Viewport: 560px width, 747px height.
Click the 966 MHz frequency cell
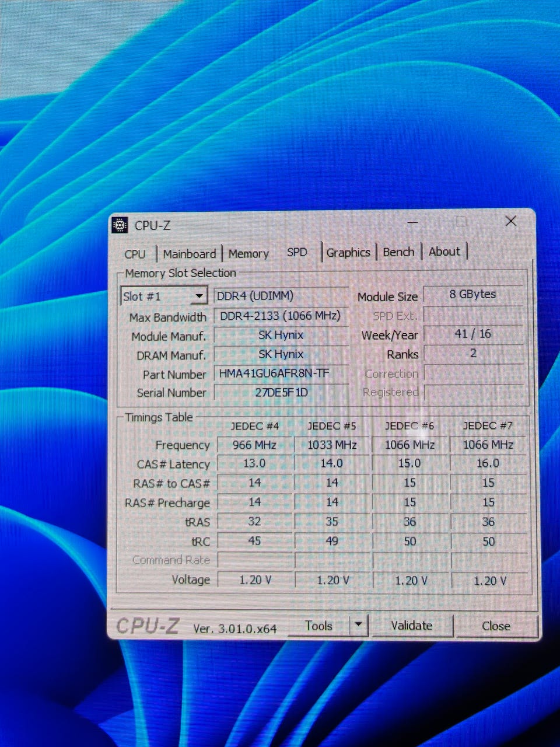255,445
